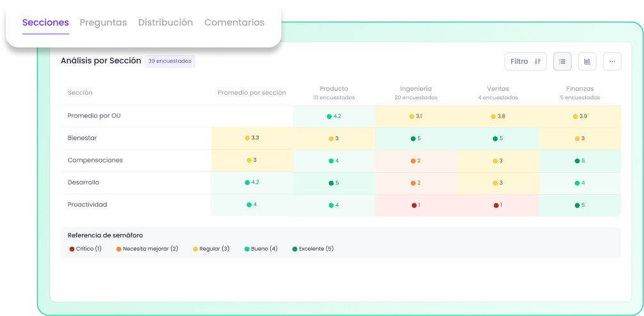Go to the Comentarios tab
Image resolution: width=644 pixels, height=316 pixels.
[234, 22]
